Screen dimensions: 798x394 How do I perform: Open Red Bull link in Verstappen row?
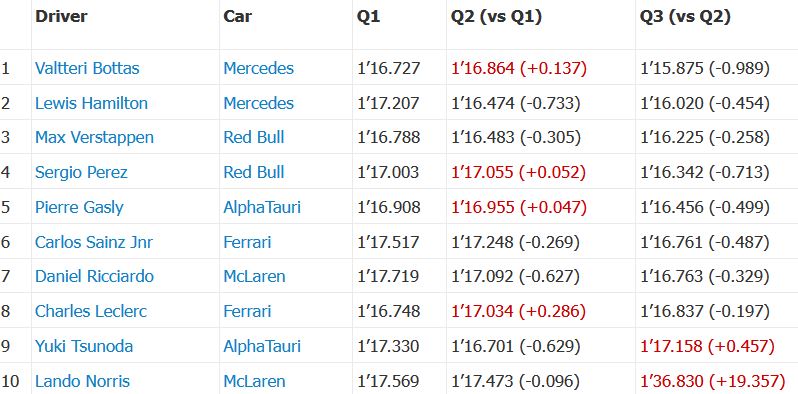pyautogui.click(x=254, y=137)
